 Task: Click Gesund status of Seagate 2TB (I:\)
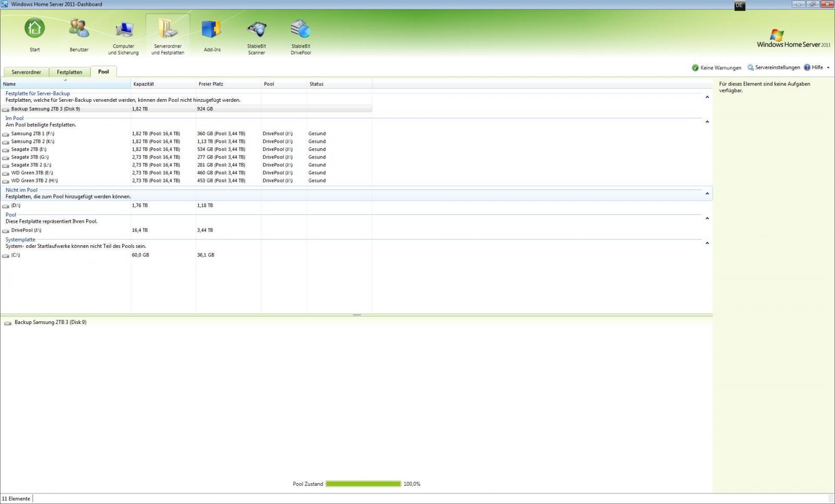(317, 149)
